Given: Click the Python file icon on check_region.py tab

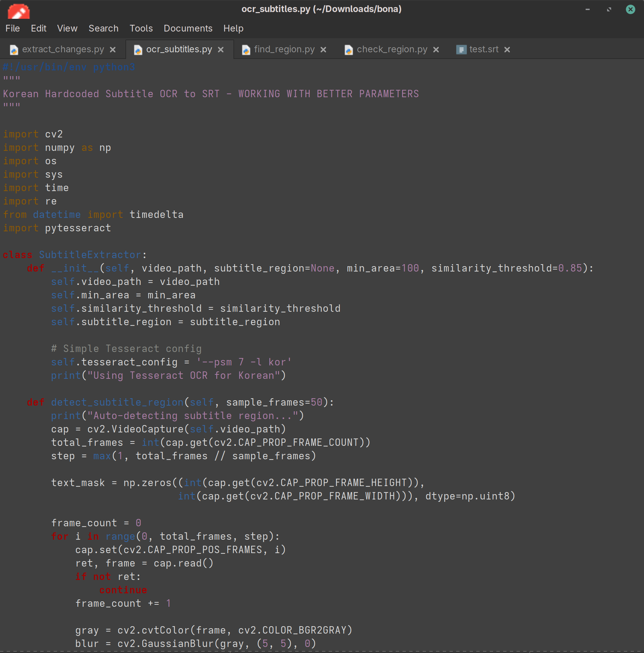Looking at the screenshot, I should [348, 50].
